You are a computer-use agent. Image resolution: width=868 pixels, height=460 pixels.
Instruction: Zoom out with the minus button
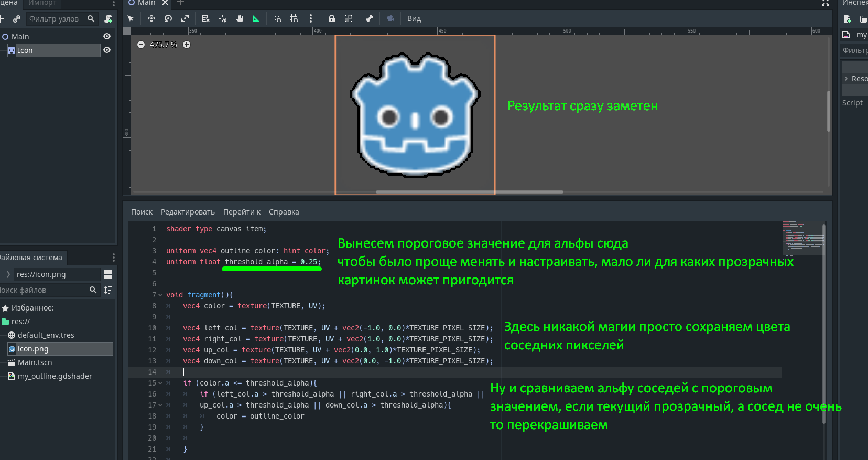141,45
